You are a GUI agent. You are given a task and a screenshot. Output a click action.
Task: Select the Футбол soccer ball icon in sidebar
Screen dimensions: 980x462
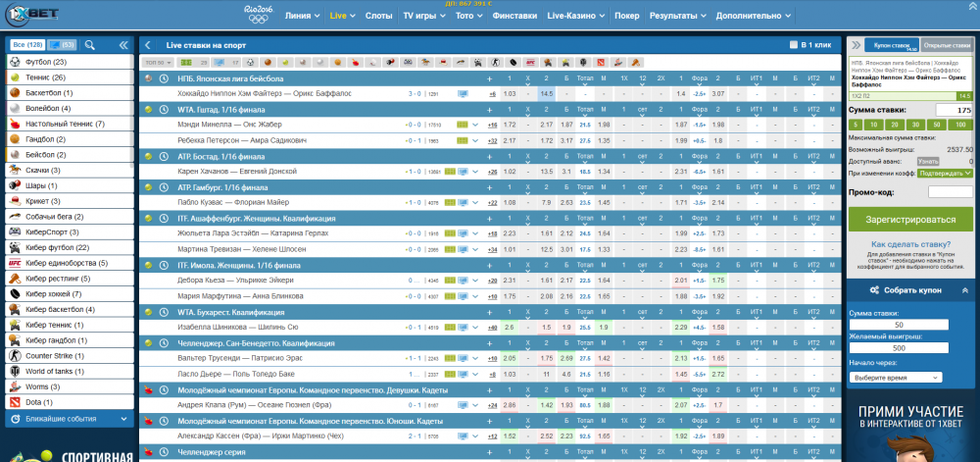tap(15, 63)
